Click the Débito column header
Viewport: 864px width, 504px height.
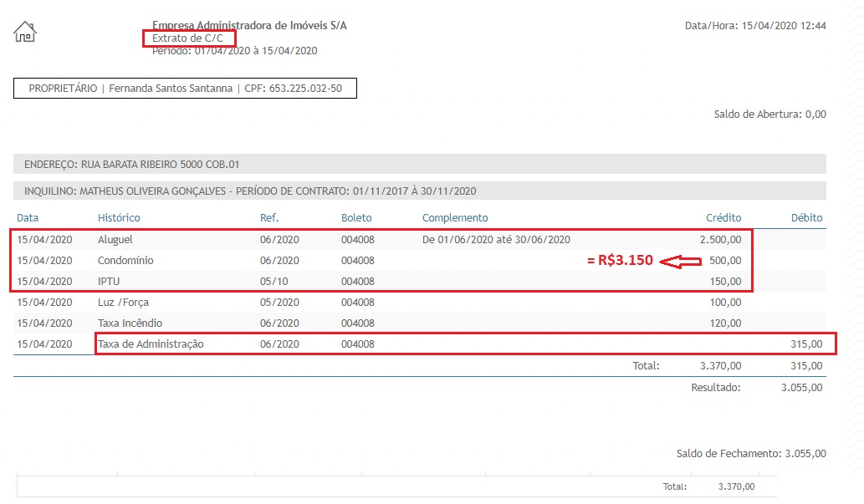point(806,218)
